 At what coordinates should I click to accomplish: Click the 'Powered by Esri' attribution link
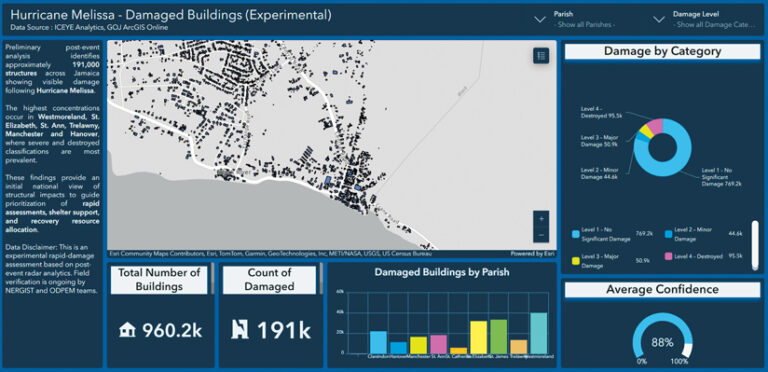[x=533, y=254]
